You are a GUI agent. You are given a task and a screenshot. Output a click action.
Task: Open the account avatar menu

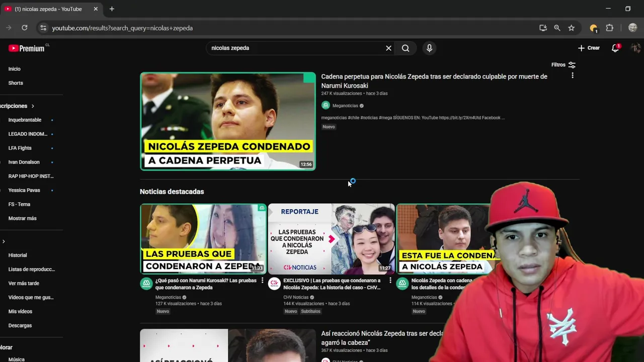(636, 48)
